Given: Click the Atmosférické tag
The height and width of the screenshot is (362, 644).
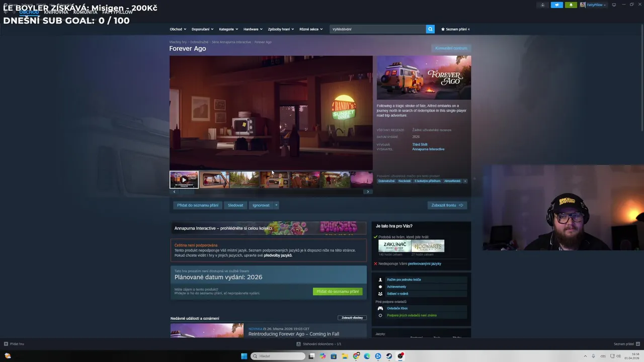Looking at the screenshot, I should [452, 181].
